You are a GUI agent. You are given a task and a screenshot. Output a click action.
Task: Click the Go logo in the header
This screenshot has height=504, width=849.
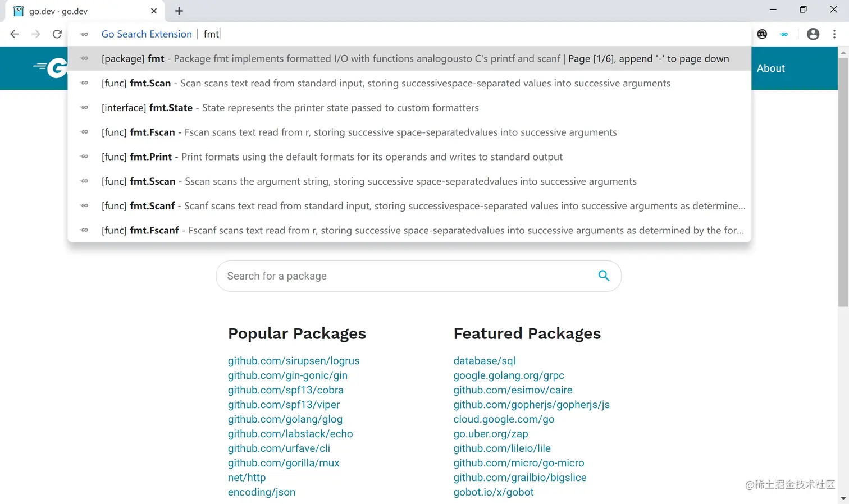tap(51, 68)
